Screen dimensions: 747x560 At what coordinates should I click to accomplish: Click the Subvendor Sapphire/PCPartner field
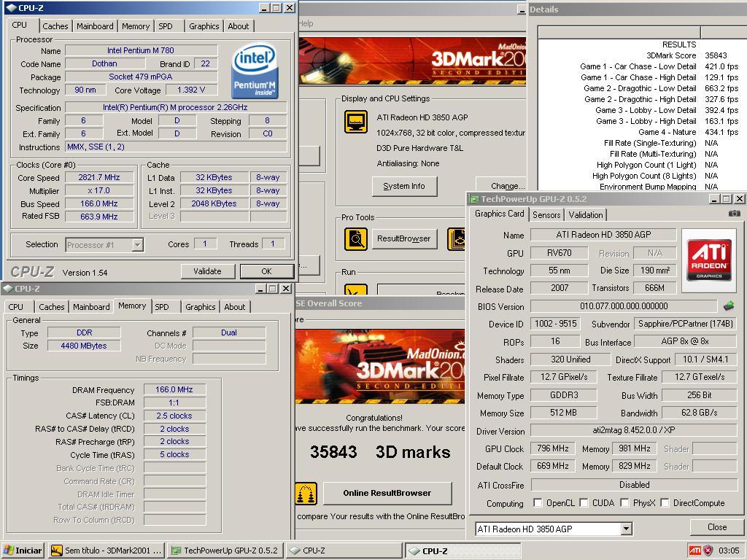pyautogui.click(x=685, y=324)
